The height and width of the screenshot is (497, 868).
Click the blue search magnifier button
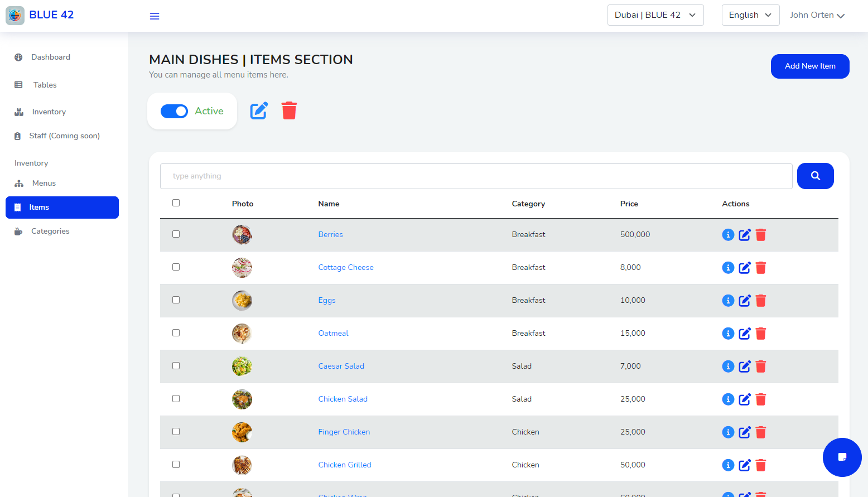[815, 176]
